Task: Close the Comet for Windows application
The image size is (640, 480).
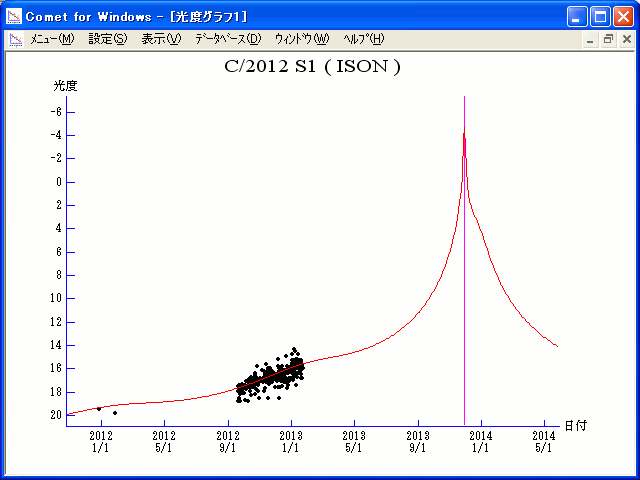Action: point(623,17)
